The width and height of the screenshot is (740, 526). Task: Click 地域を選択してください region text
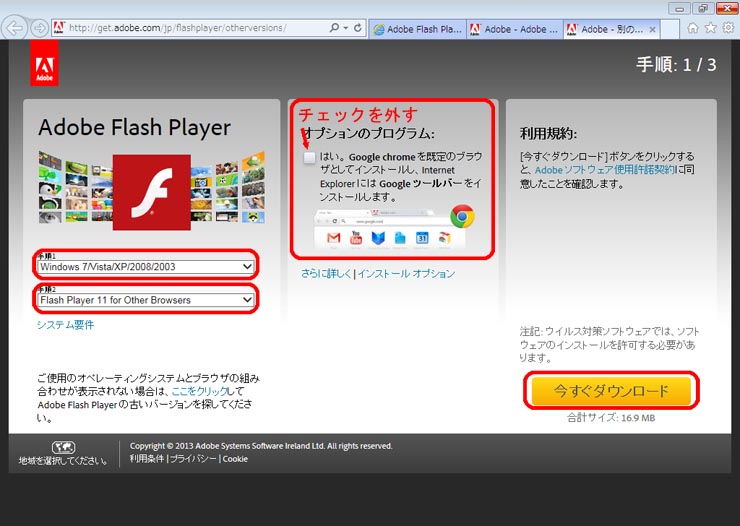tap(63, 461)
